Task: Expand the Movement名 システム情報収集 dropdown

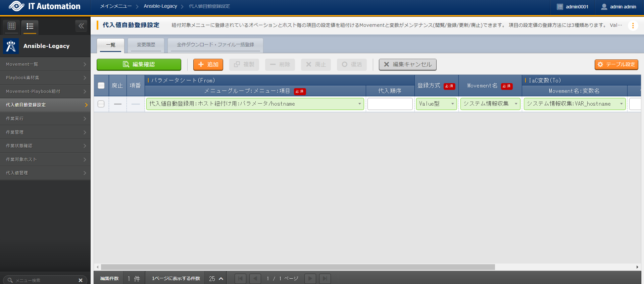Action: coord(490,104)
